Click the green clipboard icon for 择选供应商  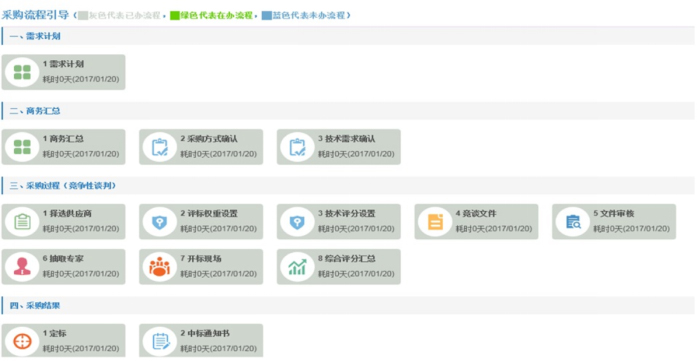[x=22, y=222]
